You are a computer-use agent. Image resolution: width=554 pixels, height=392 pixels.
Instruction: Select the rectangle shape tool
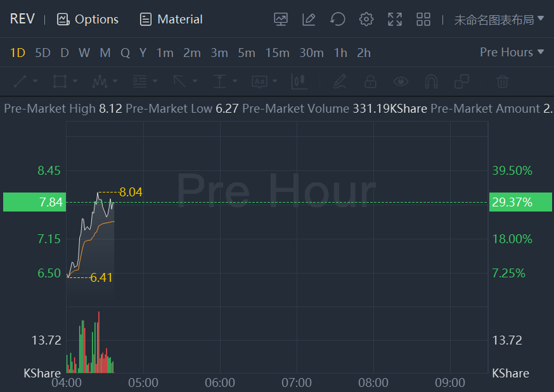(x=60, y=82)
